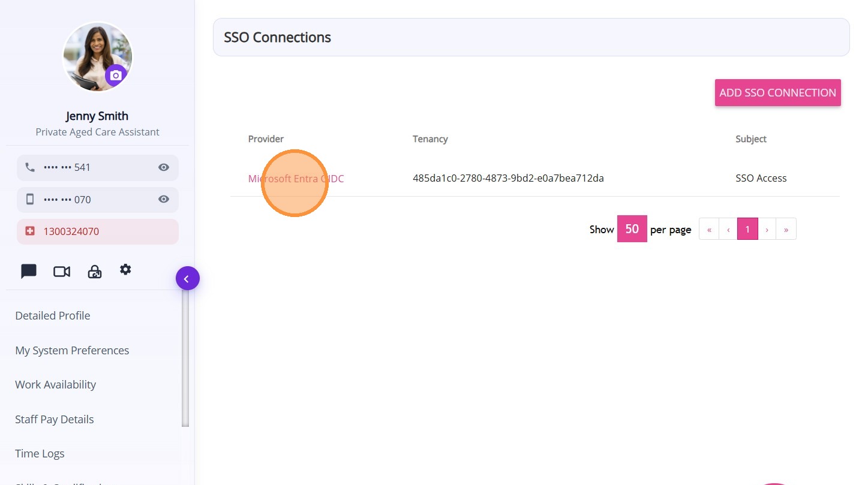Go to the next page arrow

pos(767,229)
